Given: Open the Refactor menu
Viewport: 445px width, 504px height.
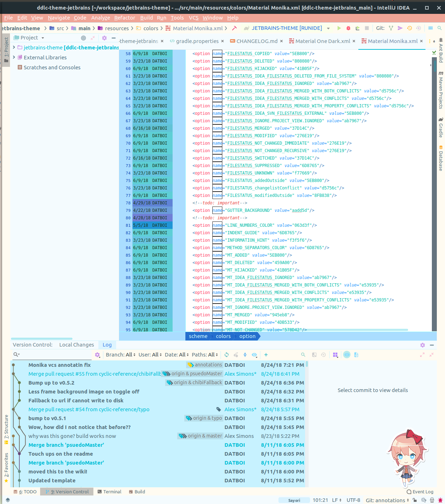Looking at the screenshot, I should click(124, 18).
